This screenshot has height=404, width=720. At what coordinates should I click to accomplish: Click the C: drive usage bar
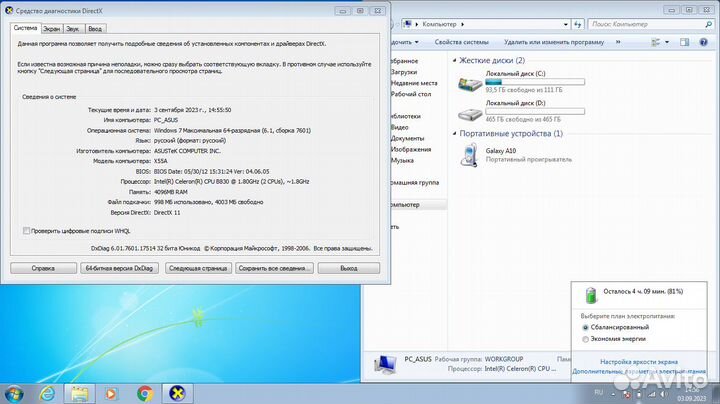pyautogui.click(x=535, y=82)
